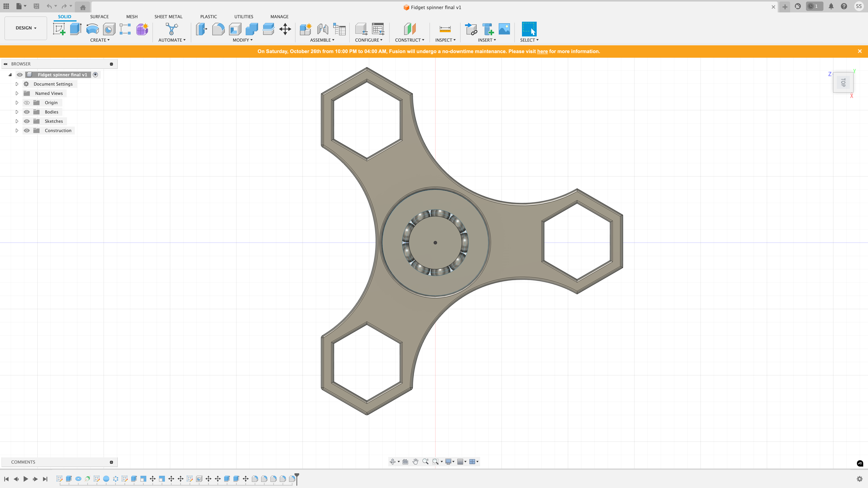Click the Measure ruler icon

[445, 29]
